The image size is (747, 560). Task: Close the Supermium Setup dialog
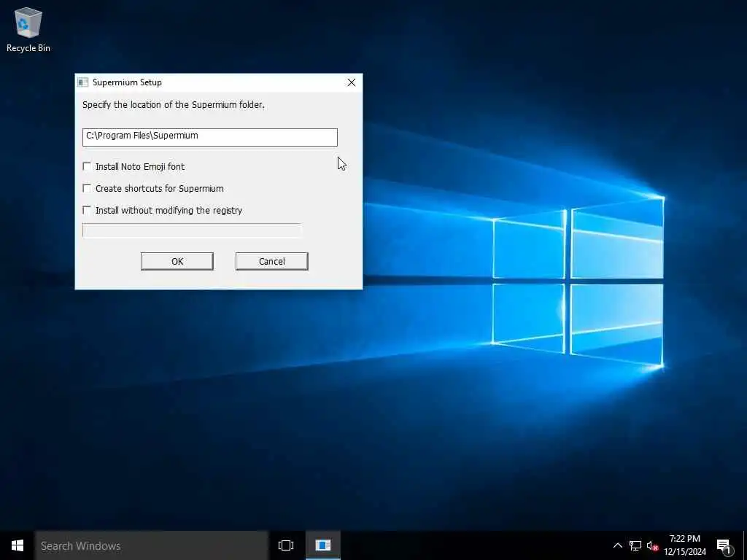pos(352,82)
